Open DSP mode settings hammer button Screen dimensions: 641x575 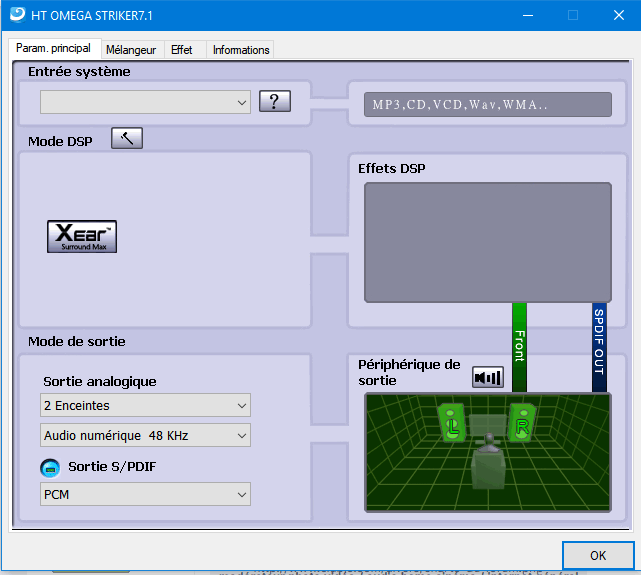point(127,138)
